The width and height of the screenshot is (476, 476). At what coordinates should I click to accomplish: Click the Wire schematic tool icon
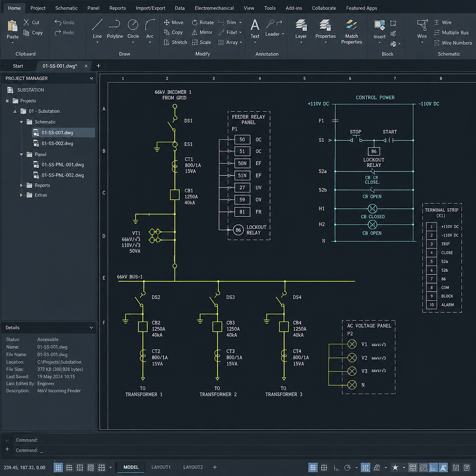(422, 25)
